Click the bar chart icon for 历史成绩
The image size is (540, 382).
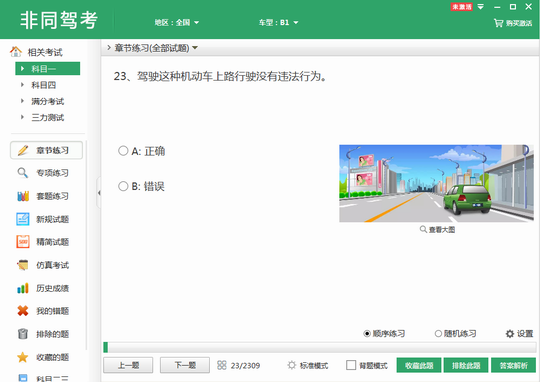[23, 288]
